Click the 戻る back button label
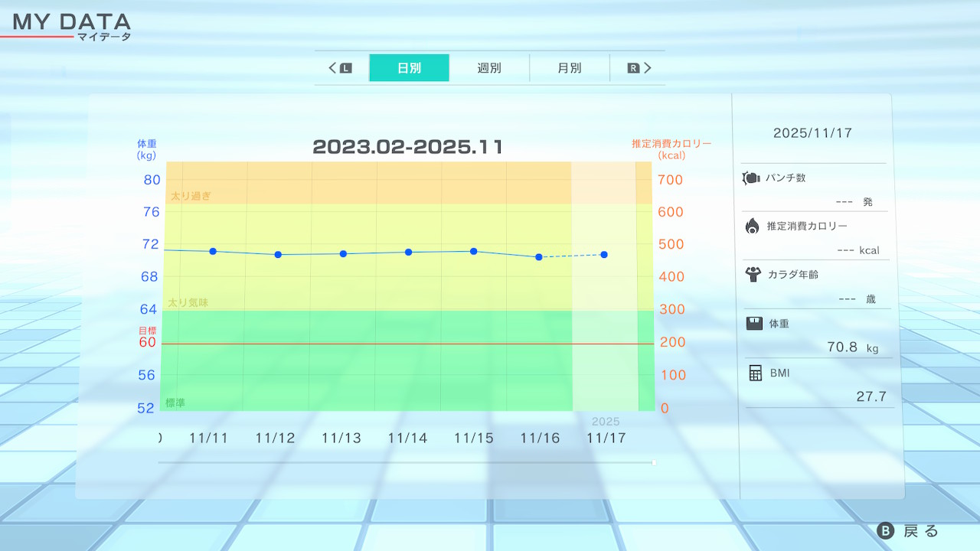This screenshot has height=551, width=980. coord(920,531)
